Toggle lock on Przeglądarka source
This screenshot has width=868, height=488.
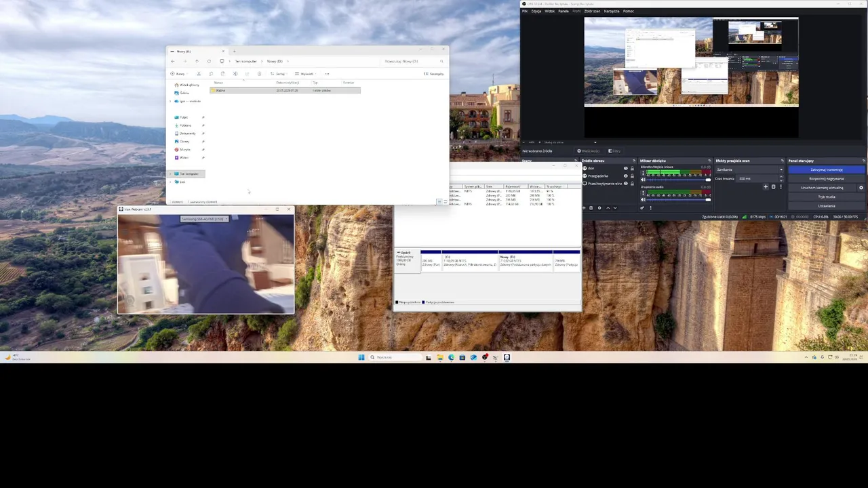pyautogui.click(x=632, y=176)
